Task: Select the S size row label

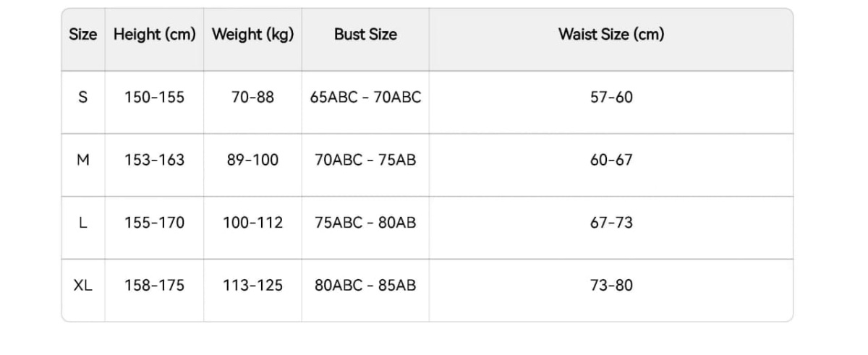Action: pyautogui.click(x=83, y=97)
